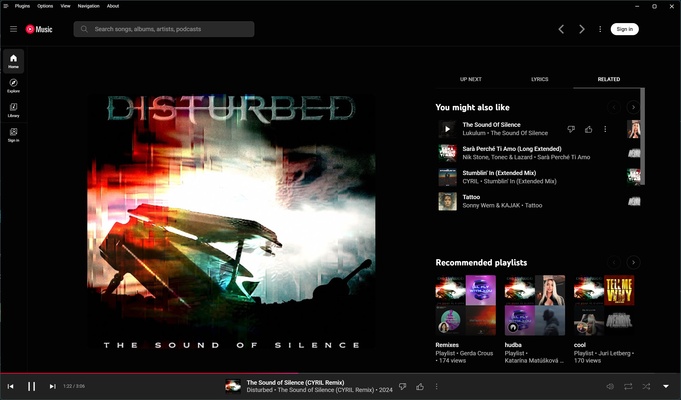The height and width of the screenshot is (400, 681).
Task: Play The Sound Of Silence by Lukulum
Action: tap(447, 129)
